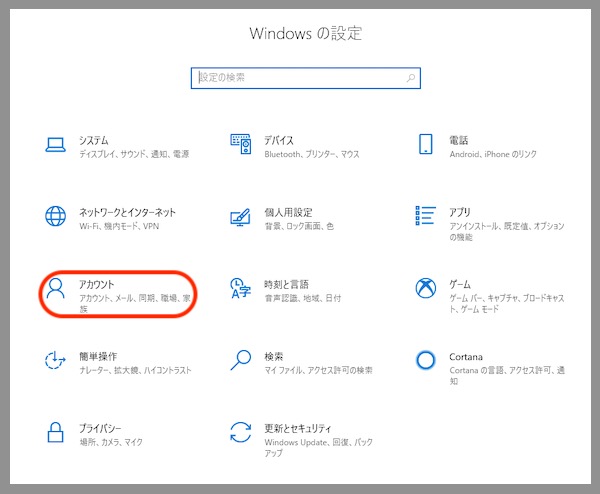Image resolution: width=600 pixels, height=494 pixels.
Task: Select the 電話 title text
Action: click(459, 140)
